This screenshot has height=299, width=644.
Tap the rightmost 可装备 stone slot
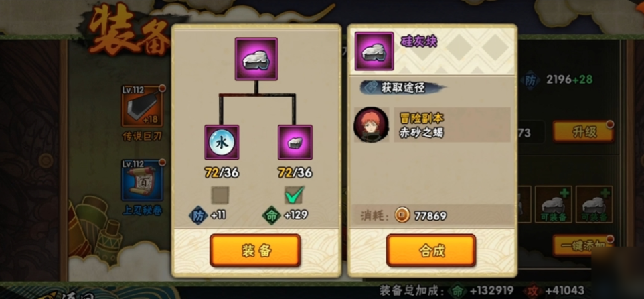point(594,204)
